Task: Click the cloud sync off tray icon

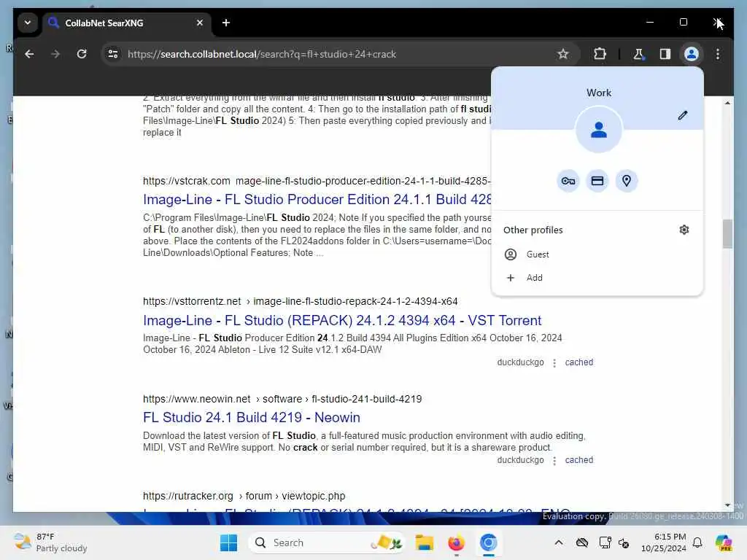Action: tap(581, 542)
